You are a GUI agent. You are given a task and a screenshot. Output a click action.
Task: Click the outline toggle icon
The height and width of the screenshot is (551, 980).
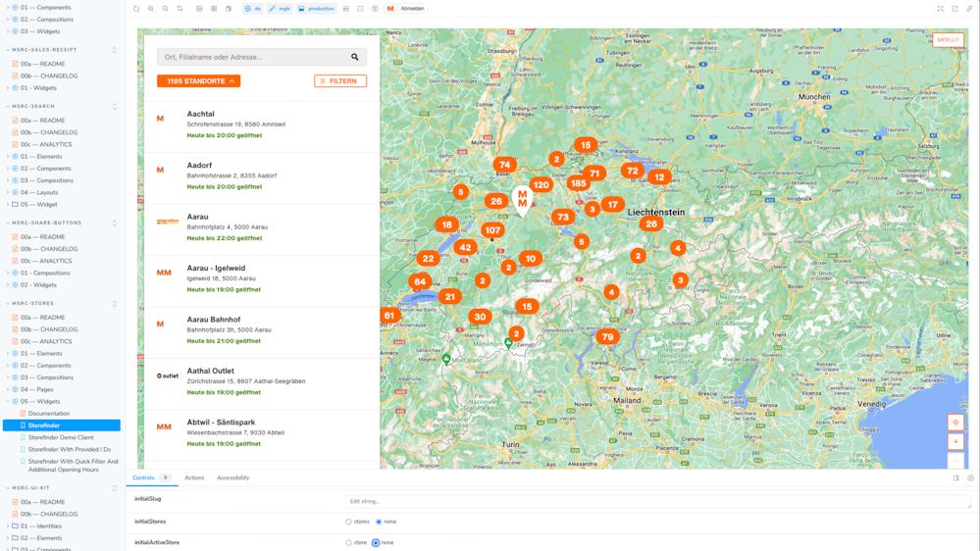click(x=361, y=9)
